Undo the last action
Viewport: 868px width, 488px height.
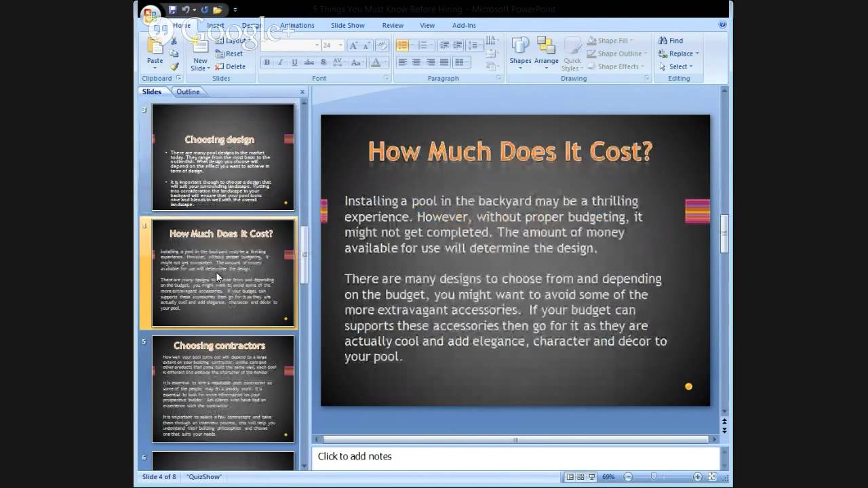coord(185,9)
